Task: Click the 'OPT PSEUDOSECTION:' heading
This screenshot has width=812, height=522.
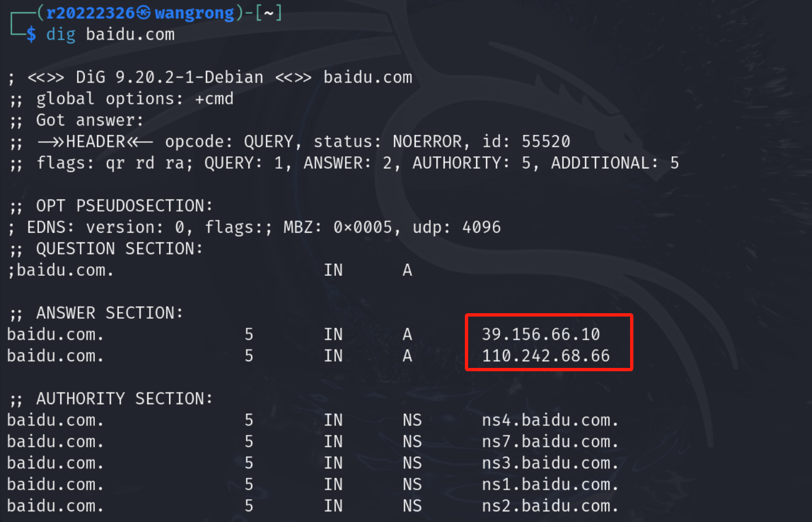Action: coord(124,206)
